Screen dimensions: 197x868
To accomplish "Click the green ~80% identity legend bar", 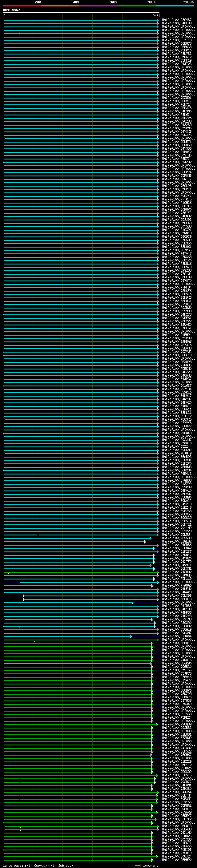I will click(x=137, y=6).
